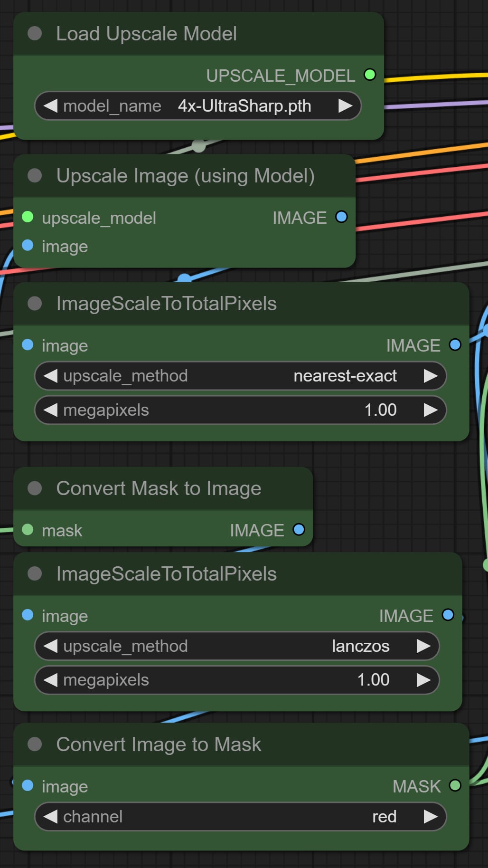
Task: Collapse the lanczos ImageScaleToTotalPixels node dot
Action: pos(35,574)
